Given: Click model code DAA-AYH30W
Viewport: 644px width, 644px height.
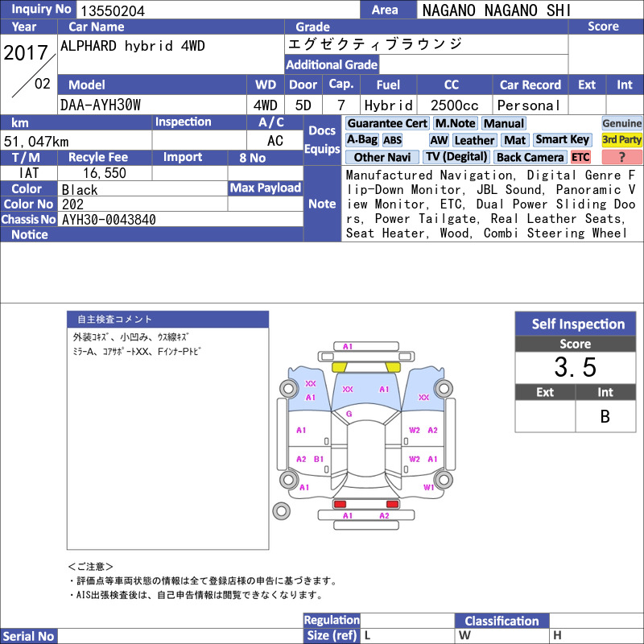Looking at the screenshot, I should pyautogui.click(x=101, y=105).
